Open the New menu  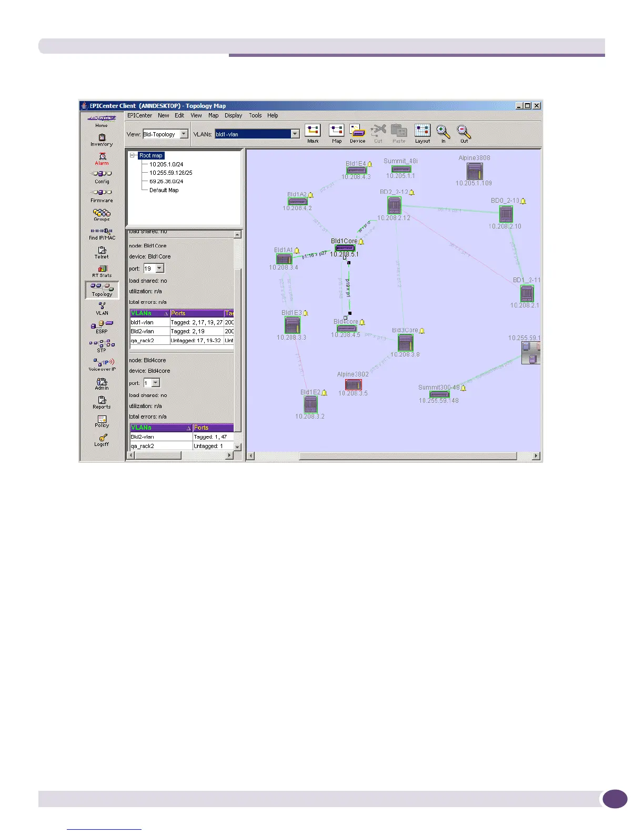click(164, 115)
